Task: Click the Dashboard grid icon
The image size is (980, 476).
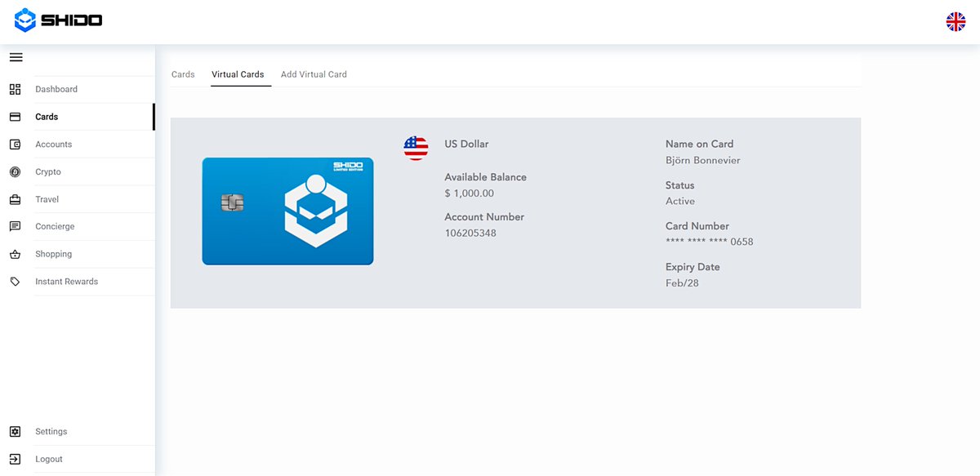Action: click(15, 89)
